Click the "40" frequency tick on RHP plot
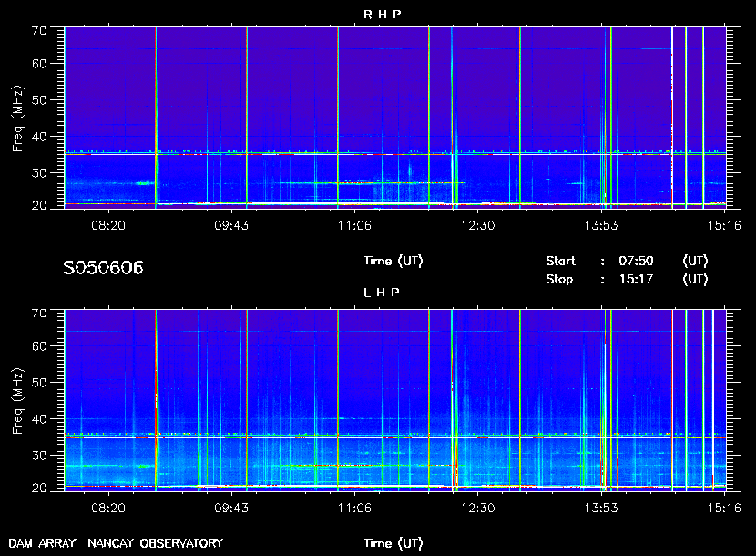This screenshot has width=756, height=556. 39,137
